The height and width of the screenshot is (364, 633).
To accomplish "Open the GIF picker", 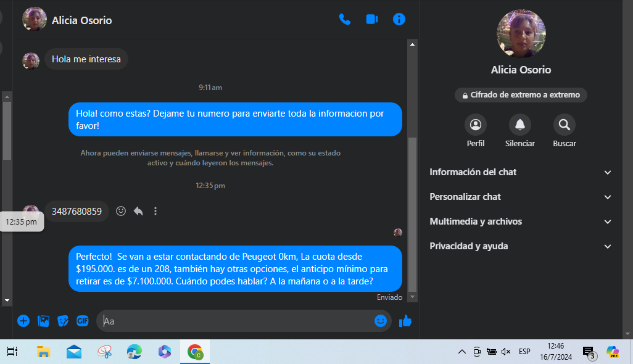I will pyautogui.click(x=83, y=321).
